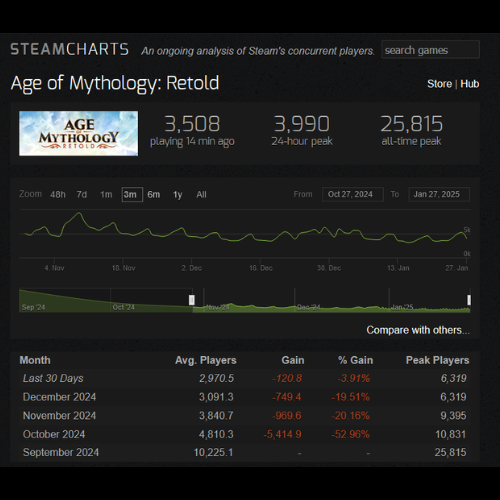The image size is (500, 500).
Task: Show All time range on chart
Action: tap(201, 195)
